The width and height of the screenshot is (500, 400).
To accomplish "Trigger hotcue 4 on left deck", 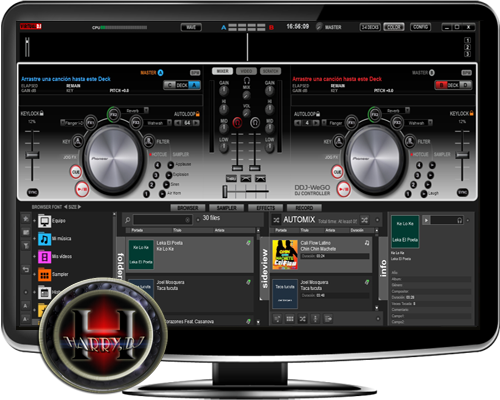I will pyautogui.click(x=157, y=165).
